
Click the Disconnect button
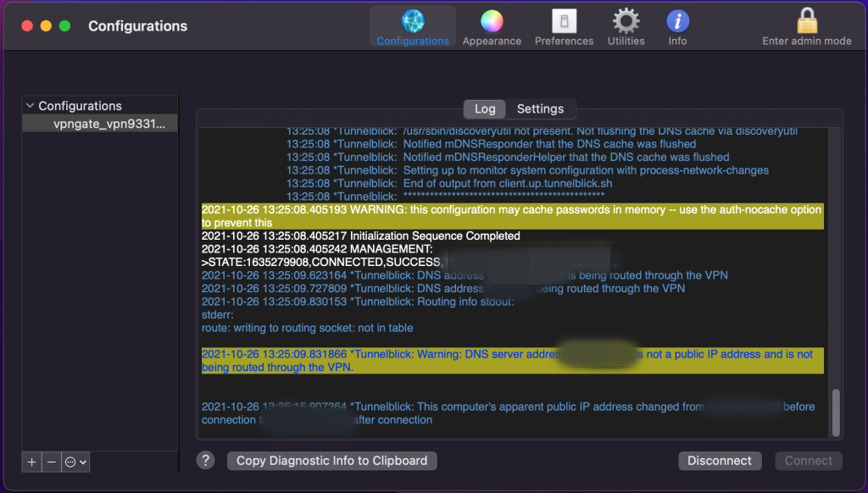tap(720, 460)
